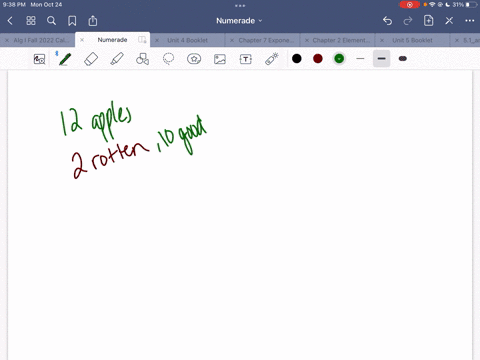
Task: Choose the dark red pen color
Action: pos(318,59)
